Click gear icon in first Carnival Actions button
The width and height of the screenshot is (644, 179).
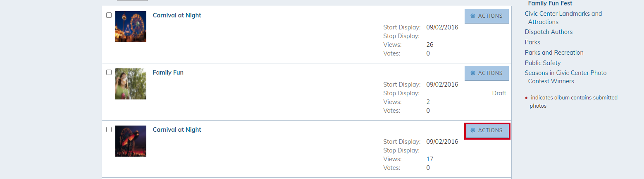(x=473, y=16)
